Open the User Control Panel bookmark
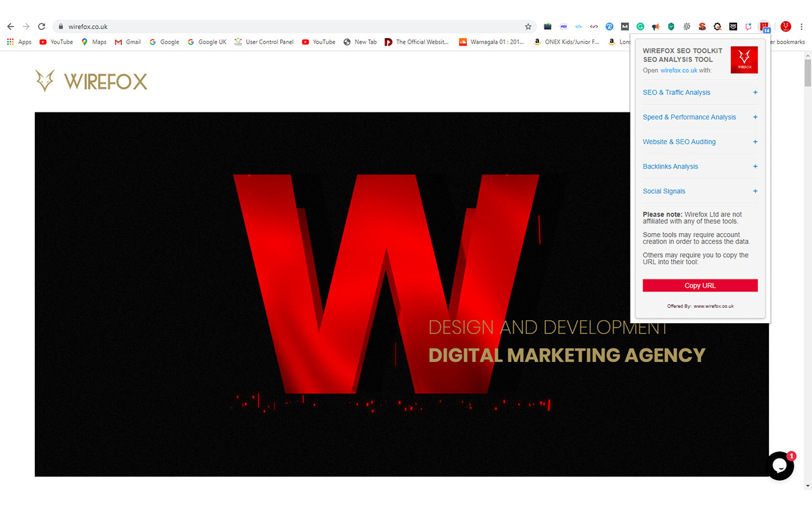Image resolution: width=812 pixels, height=508 pixels. (264, 42)
